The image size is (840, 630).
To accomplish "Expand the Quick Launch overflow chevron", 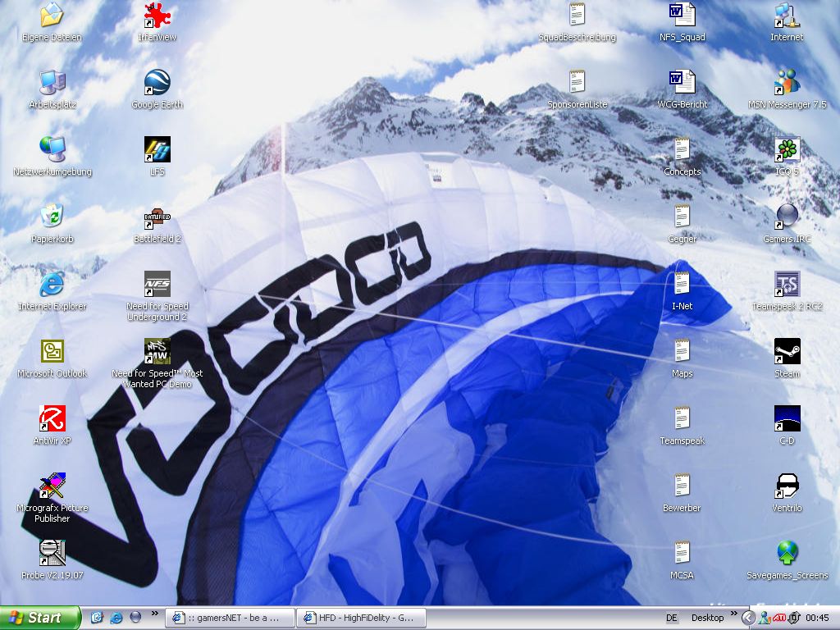I will pyautogui.click(x=154, y=614).
